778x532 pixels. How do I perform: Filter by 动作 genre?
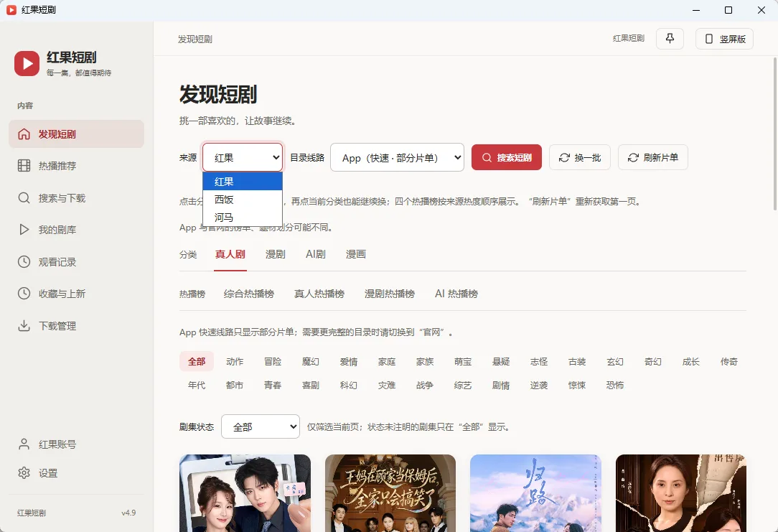coord(235,362)
